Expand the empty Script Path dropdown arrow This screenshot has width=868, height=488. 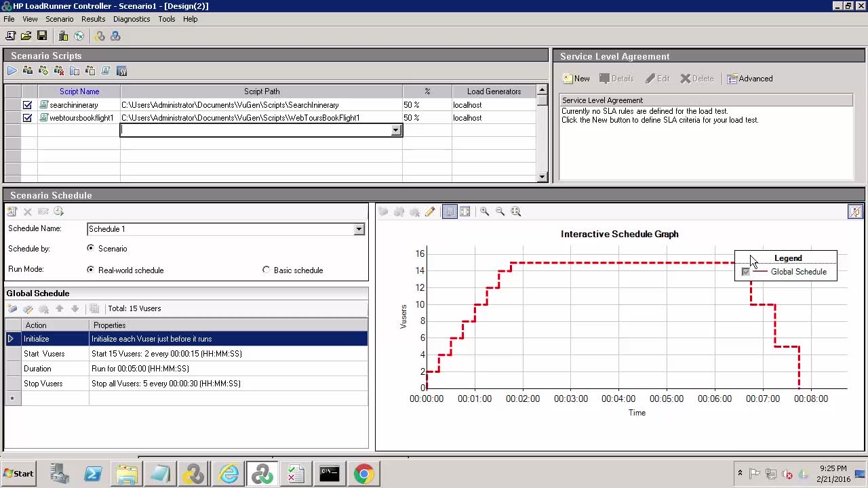396,130
